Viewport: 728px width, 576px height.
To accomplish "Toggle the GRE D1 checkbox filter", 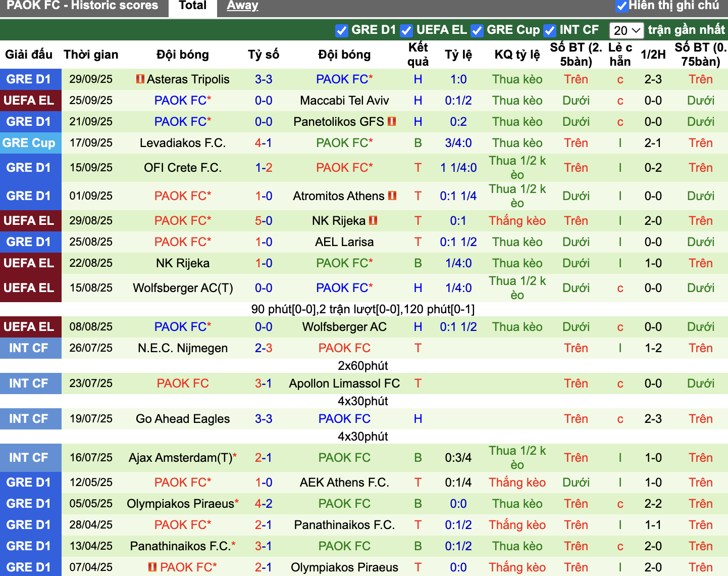I will (x=341, y=30).
